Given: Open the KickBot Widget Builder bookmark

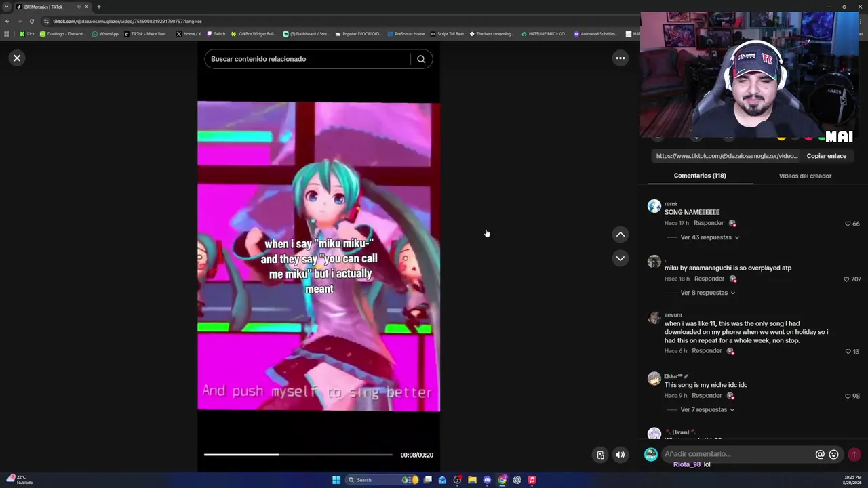Looking at the screenshot, I should pyautogui.click(x=254, y=34).
